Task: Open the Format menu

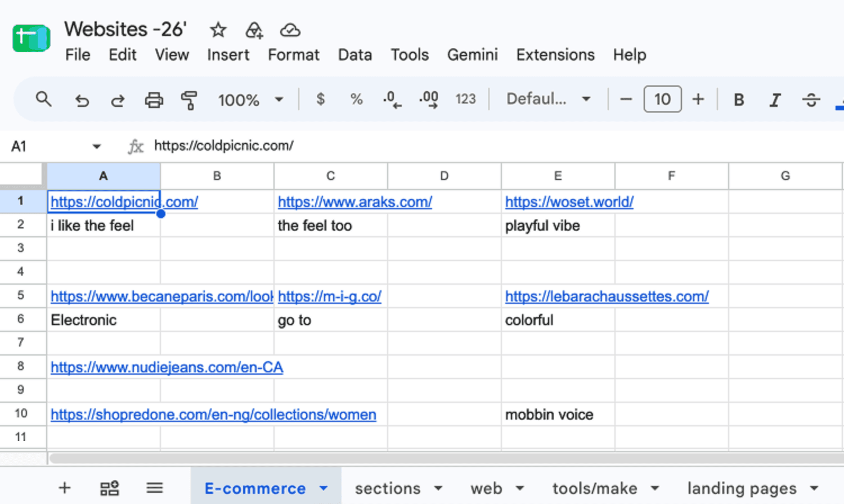Action: tap(293, 55)
